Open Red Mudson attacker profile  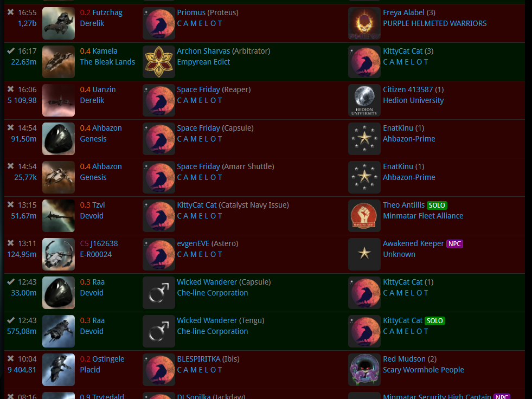(404, 359)
